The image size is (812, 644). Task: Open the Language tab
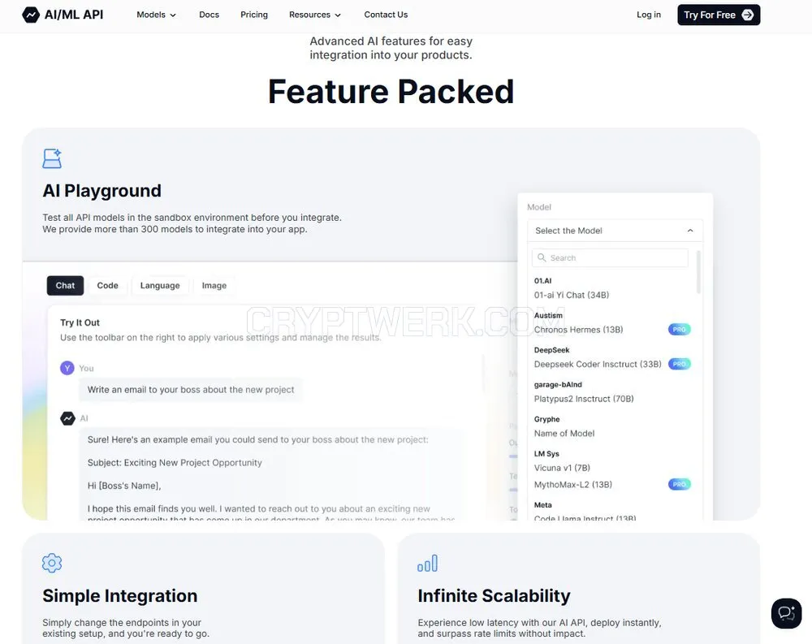pyautogui.click(x=160, y=286)
